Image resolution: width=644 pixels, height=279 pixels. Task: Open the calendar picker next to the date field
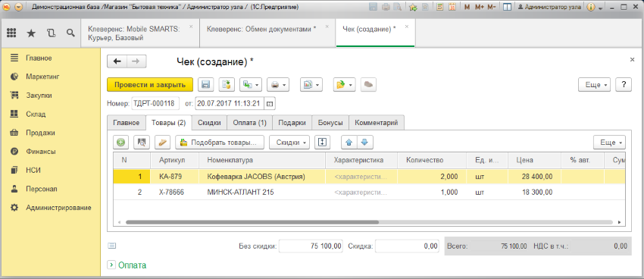pos(270,104)
